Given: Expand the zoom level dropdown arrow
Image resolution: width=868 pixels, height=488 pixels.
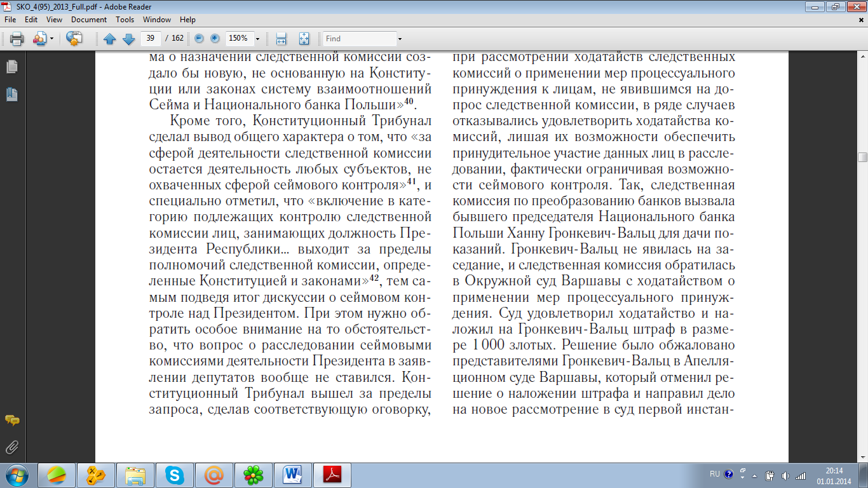Looking at the screenshot, I should pyautogui.click(x=257, y=39).
